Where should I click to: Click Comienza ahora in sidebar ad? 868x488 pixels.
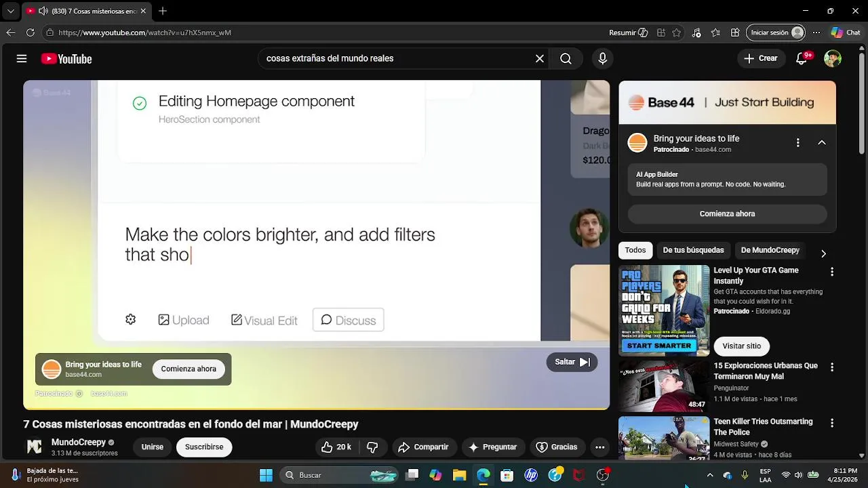(x=727, y=213)
